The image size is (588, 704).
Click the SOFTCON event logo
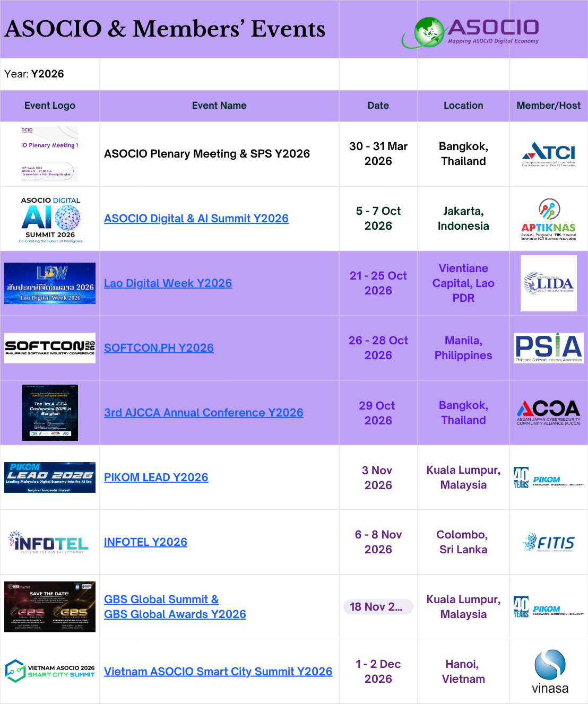[50, 348]
